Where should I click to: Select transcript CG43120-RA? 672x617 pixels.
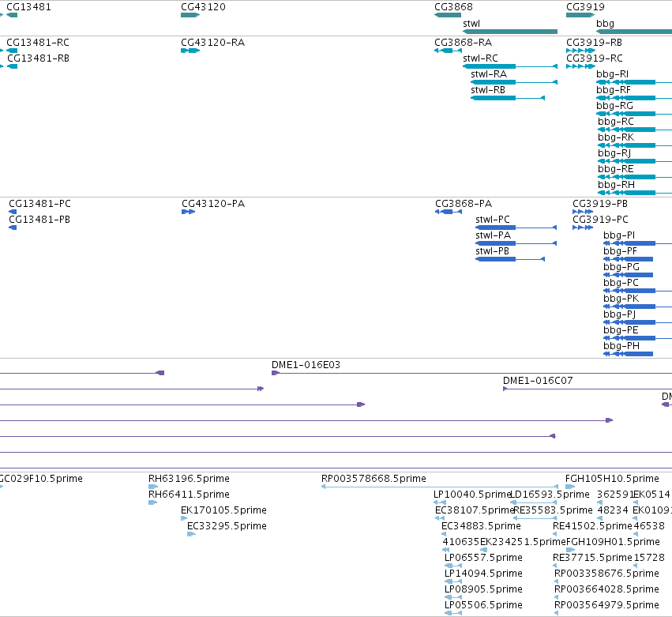coord(190,51)
